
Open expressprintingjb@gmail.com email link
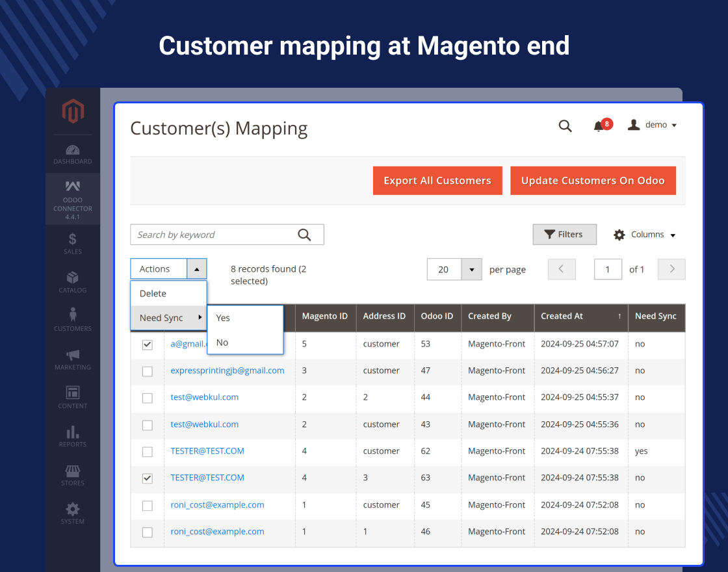tap(227, 370)
